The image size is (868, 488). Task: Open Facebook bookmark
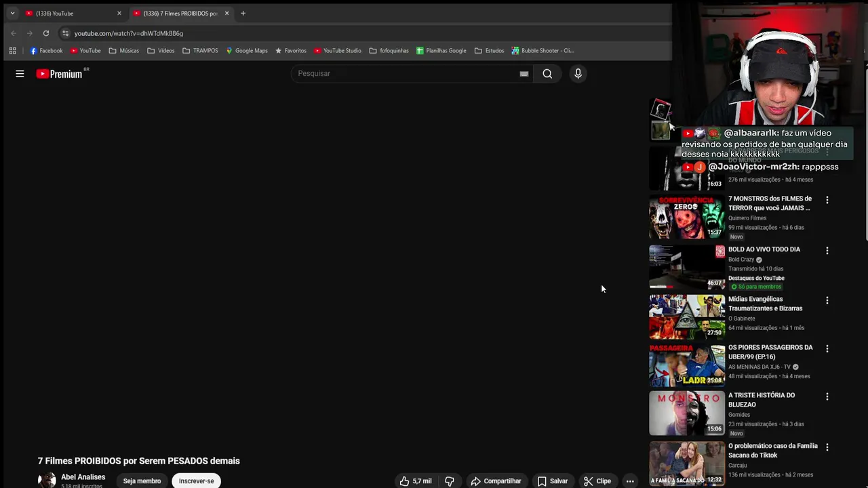pyautogui.click(x=46, y=51)
